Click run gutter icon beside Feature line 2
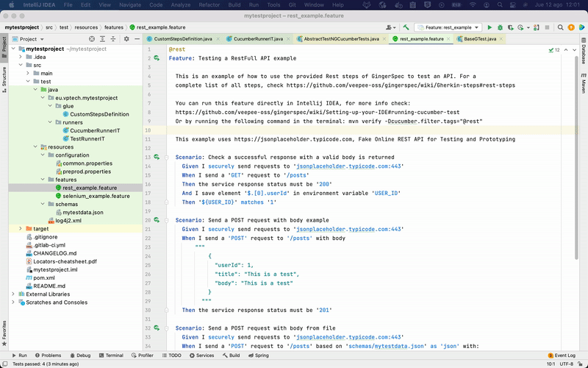Screen dimensions: 588x368 coord(157,58)
